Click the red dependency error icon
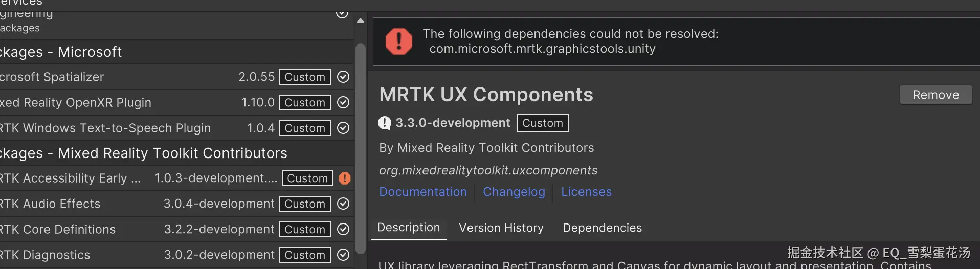Screen dimensions: 980x269 point(398,41)
